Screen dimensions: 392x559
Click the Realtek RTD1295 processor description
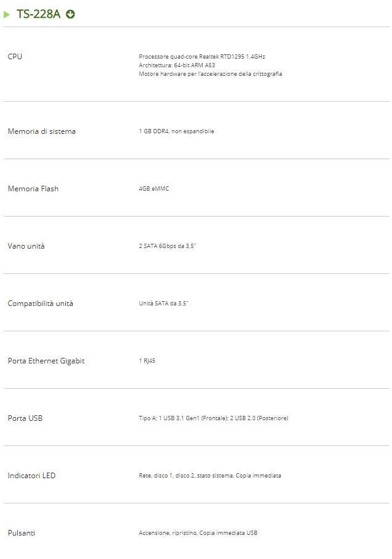point(202,57)
